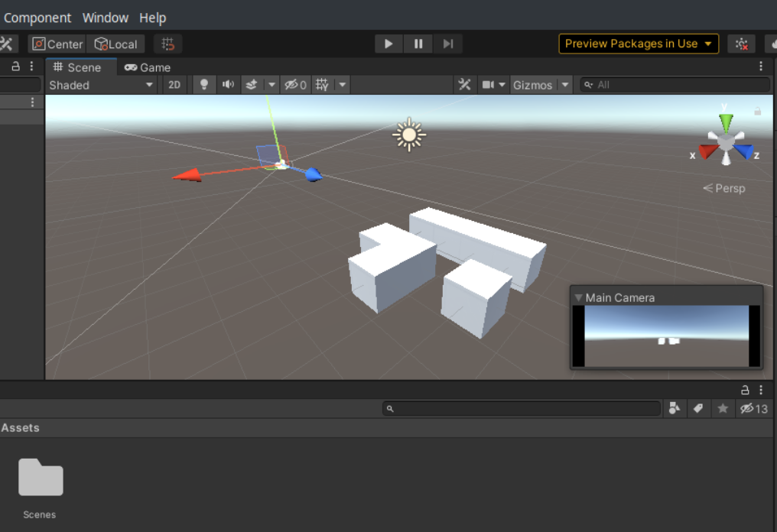Open Preview Packages in Use dropdown
Screen dimensions: 777x532
639,44
